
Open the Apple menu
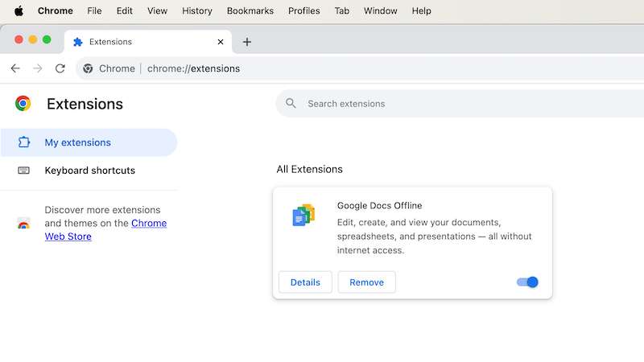pos(19,11)
